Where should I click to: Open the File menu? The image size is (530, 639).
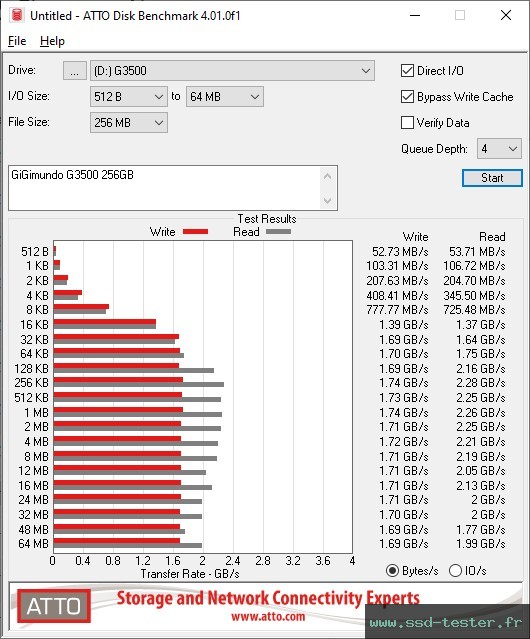pos(17,41)
